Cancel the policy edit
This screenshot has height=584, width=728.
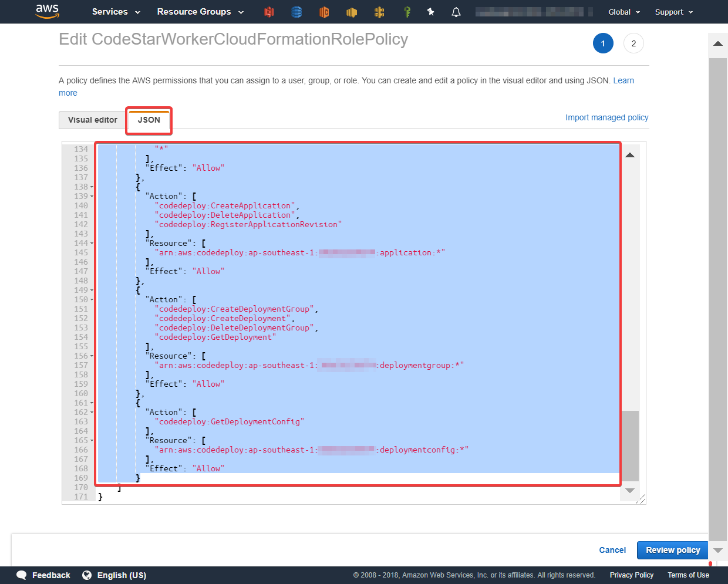point(612,550)
